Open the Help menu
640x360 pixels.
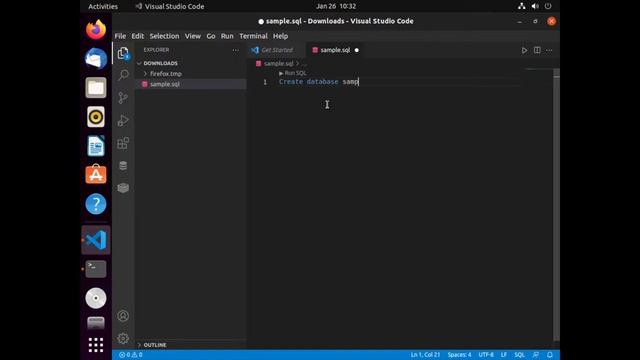click(280, 36)
